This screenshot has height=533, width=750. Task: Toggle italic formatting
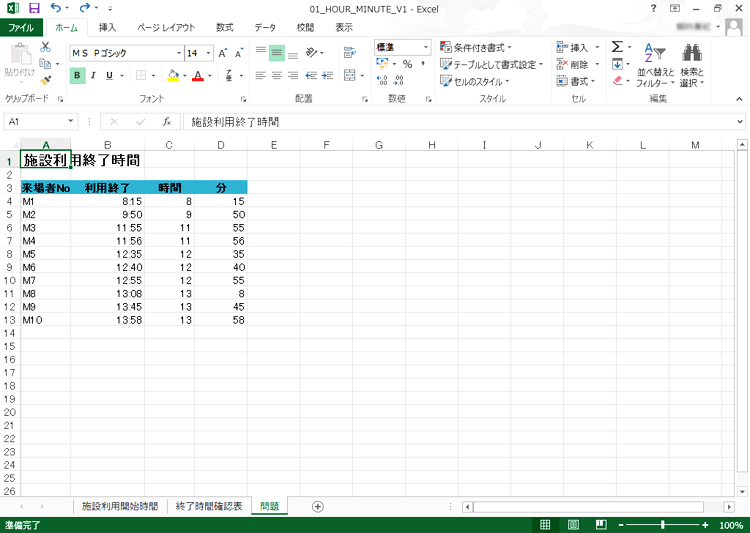(x=93, y=76)
